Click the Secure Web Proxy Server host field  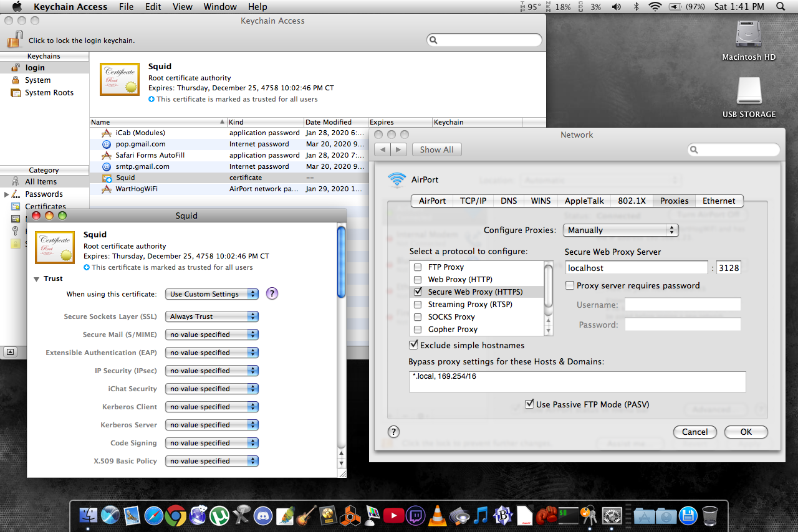click(x=636, y=268)
